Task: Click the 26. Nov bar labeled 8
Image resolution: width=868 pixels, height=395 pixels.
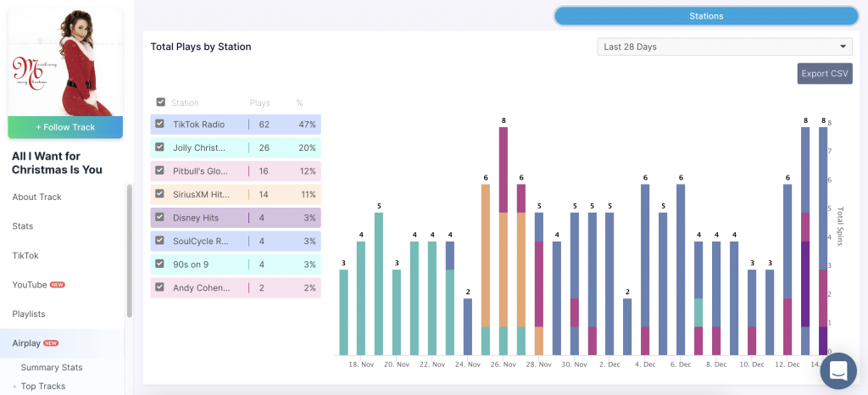Action: (x=504, y=241)
